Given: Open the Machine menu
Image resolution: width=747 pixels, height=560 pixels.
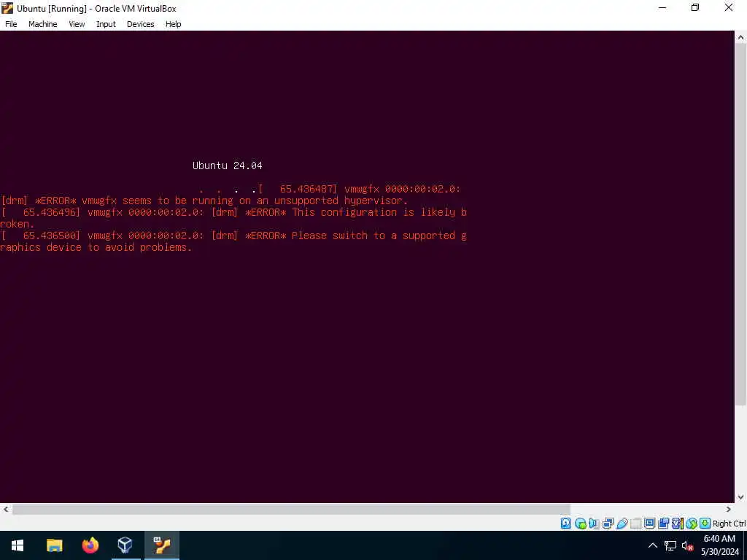Looking at the screenshot, I should coord(43,24).
